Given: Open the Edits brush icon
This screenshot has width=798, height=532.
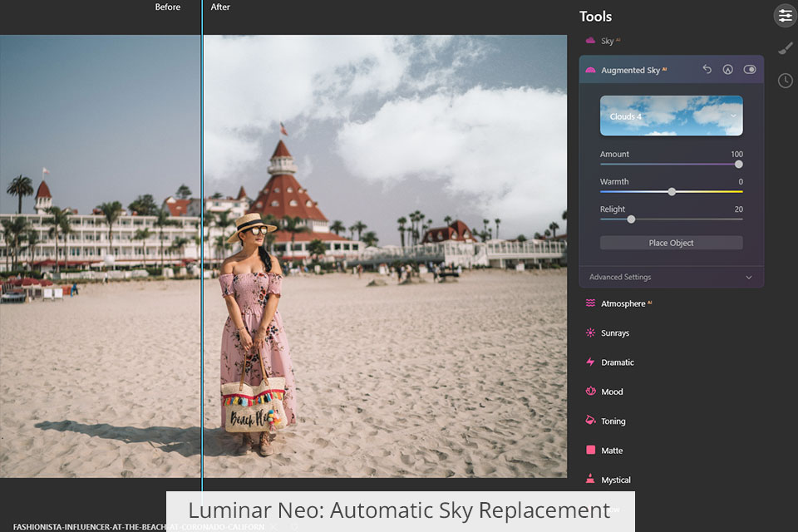Looking at the screenshot, I should 786,48.
